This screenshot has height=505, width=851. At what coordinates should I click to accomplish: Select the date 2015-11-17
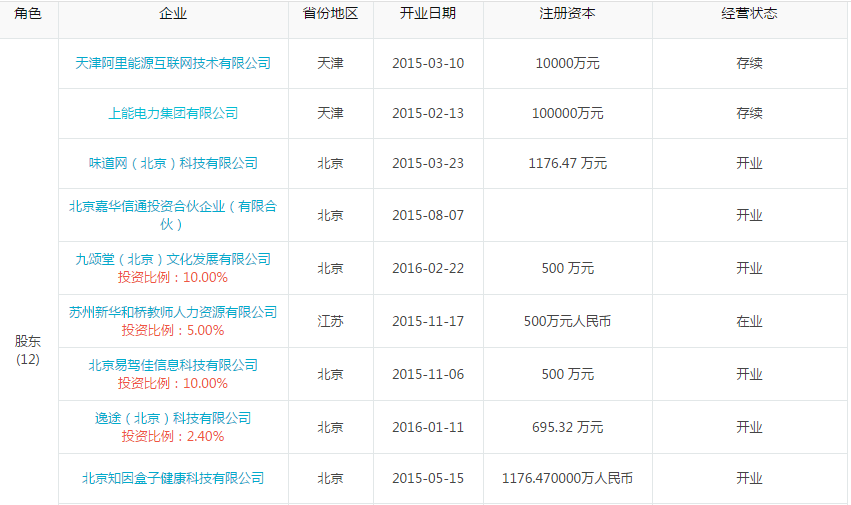pos(428,321)
